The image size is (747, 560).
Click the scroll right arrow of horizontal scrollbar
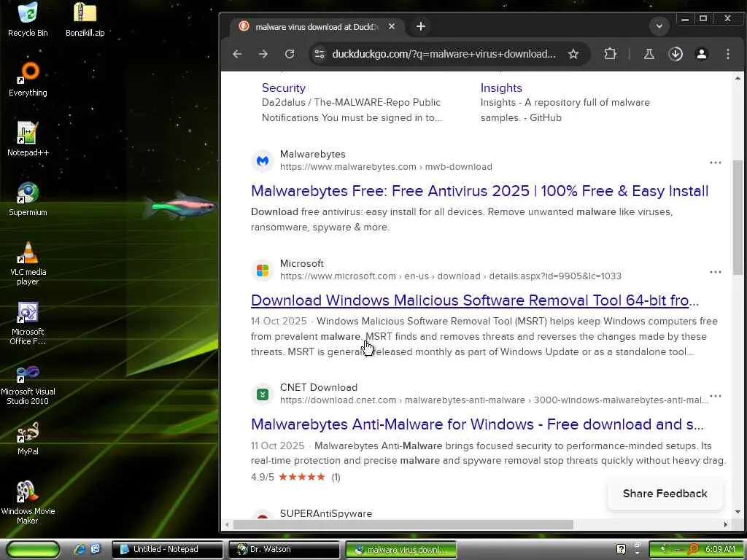pyautogui.click(x=726, y=524)
